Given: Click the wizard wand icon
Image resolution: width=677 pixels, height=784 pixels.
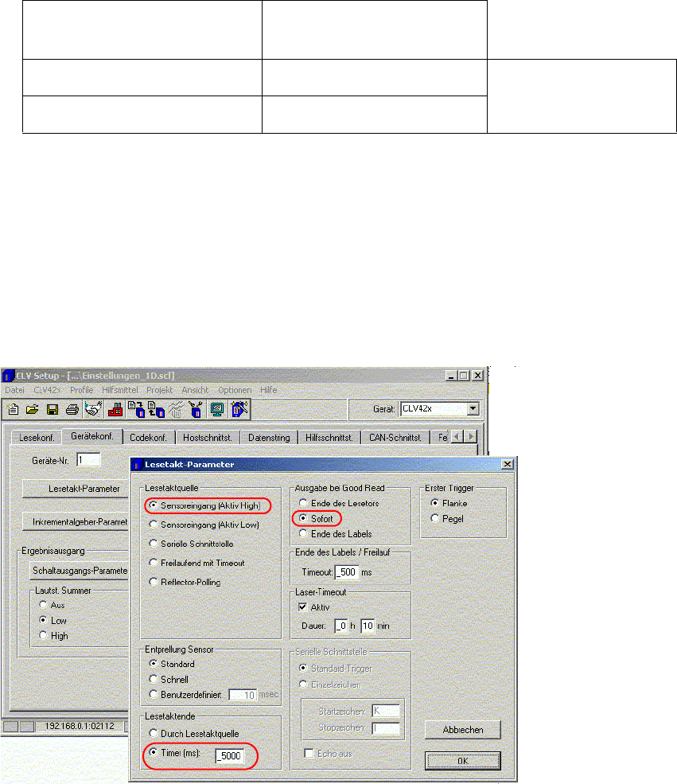Looking at the screenshot, I should tap(239, 409).
